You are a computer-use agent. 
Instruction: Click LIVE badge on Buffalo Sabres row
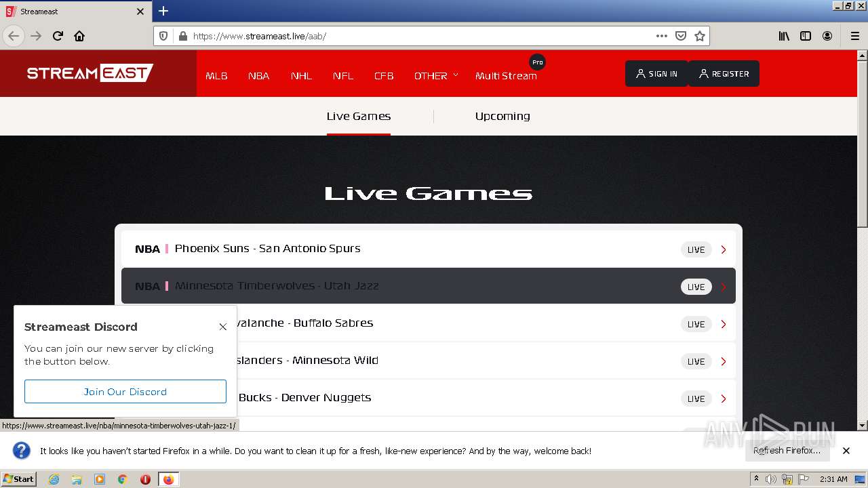click(x=696, y=324)
